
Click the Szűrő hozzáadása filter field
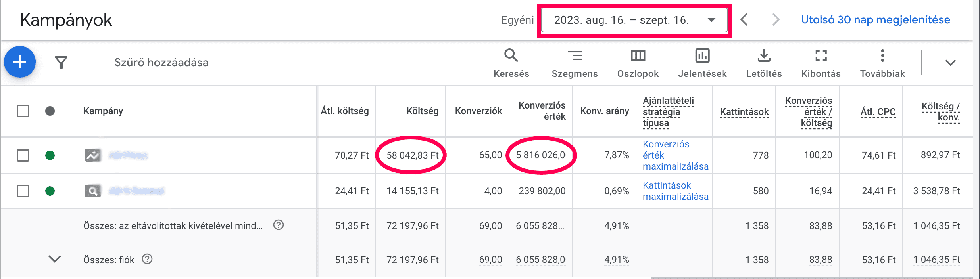161,63
